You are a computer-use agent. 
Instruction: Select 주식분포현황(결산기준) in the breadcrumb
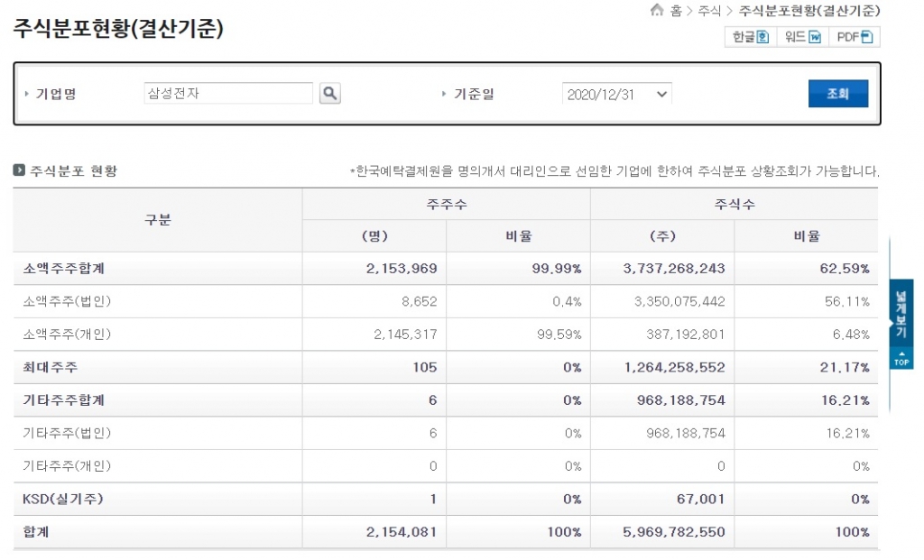808,11
